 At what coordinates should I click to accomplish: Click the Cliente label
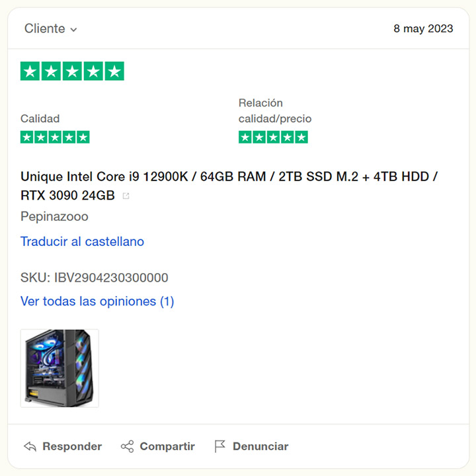(45, 28)
